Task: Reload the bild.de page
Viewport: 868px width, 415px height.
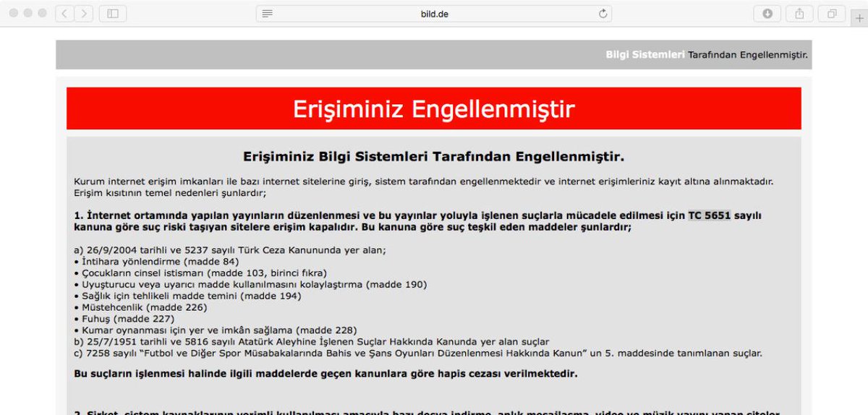Action: 603,14
